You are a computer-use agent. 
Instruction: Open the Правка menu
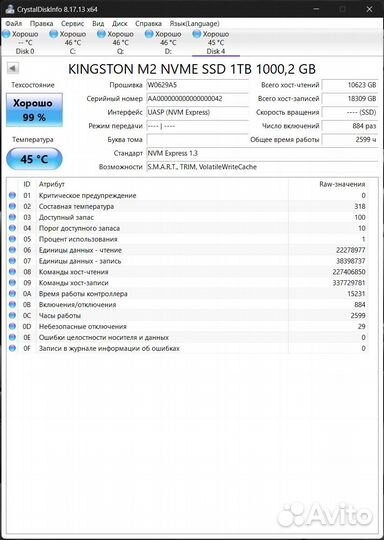pos(41,24)
